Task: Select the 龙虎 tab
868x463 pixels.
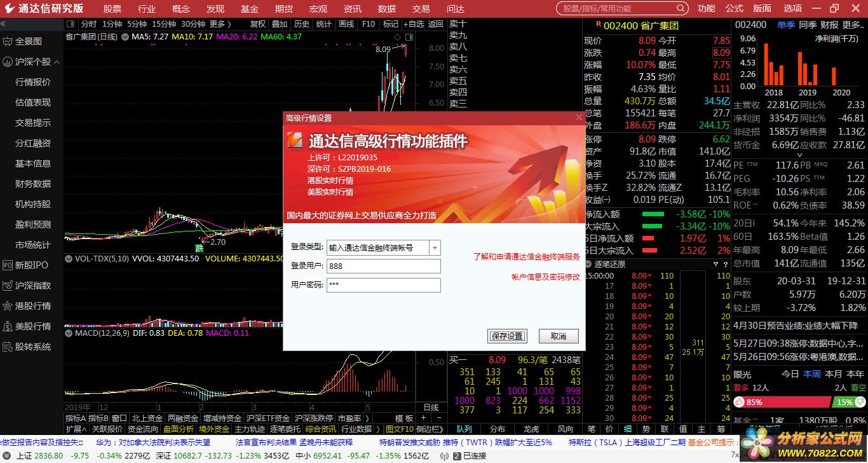Action: (x=531, y=429)
